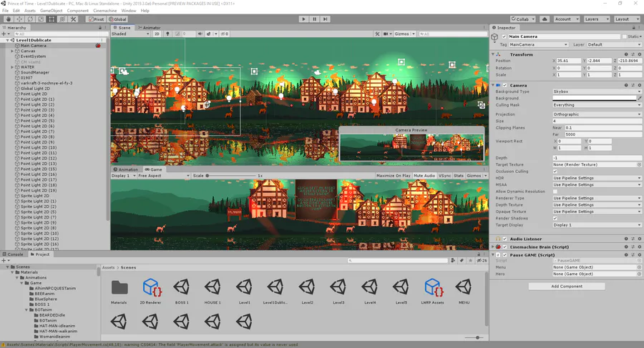Toggle Static checkbox for Main Camera
Viewport: 644px width, 348px height.
624,36
